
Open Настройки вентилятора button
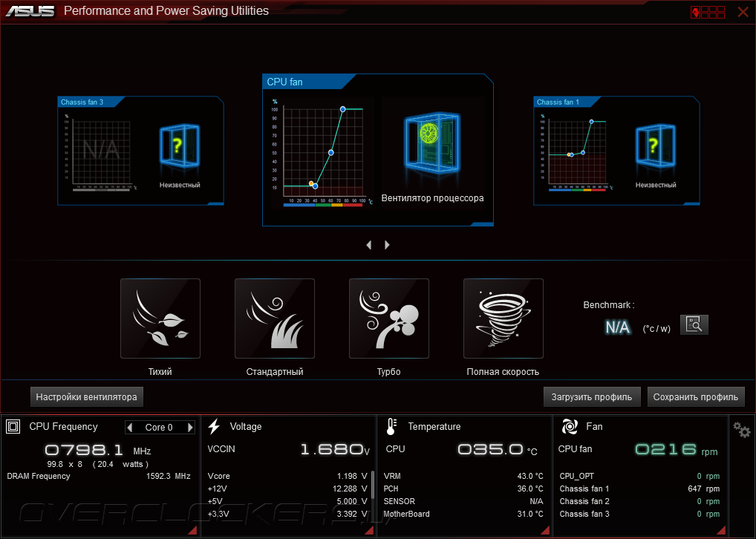click(x=87, y=396)
